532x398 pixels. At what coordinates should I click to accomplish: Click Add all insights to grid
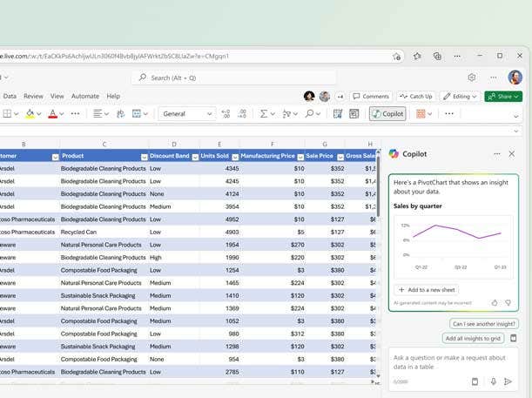(473, 338)
